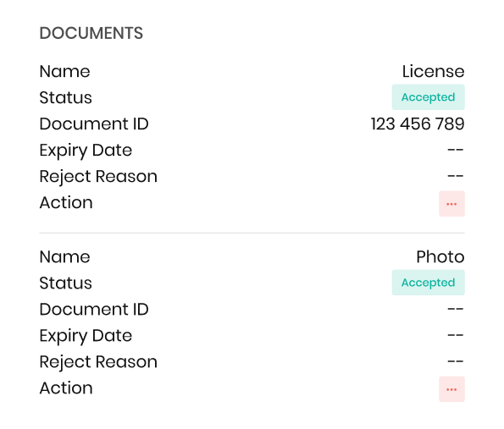Click the License Reject Reason value
Viewport: 504px width, 429px height.
456,176
